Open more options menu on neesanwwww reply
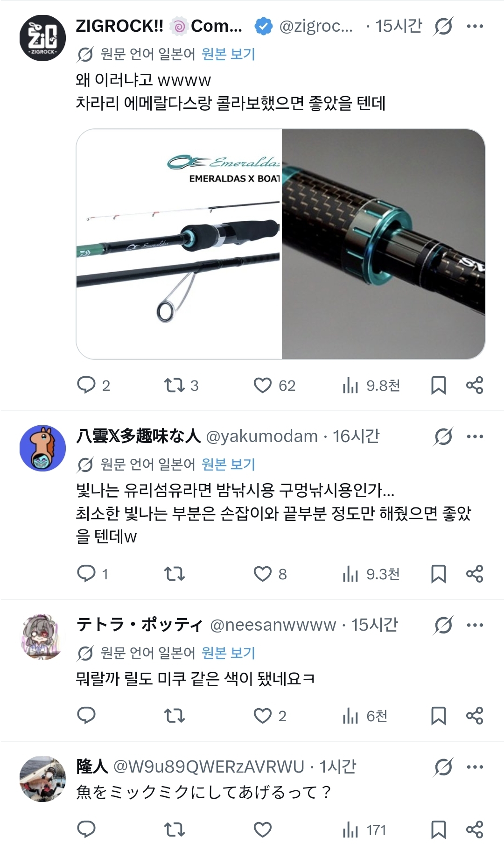The height and width of the screenshot is (844, 504). tap(475, 625)
